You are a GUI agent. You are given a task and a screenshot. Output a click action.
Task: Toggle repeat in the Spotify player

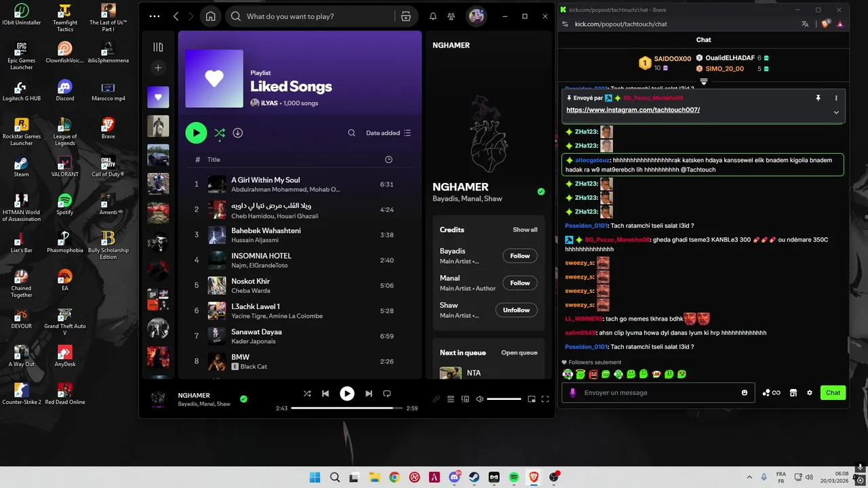387,393
